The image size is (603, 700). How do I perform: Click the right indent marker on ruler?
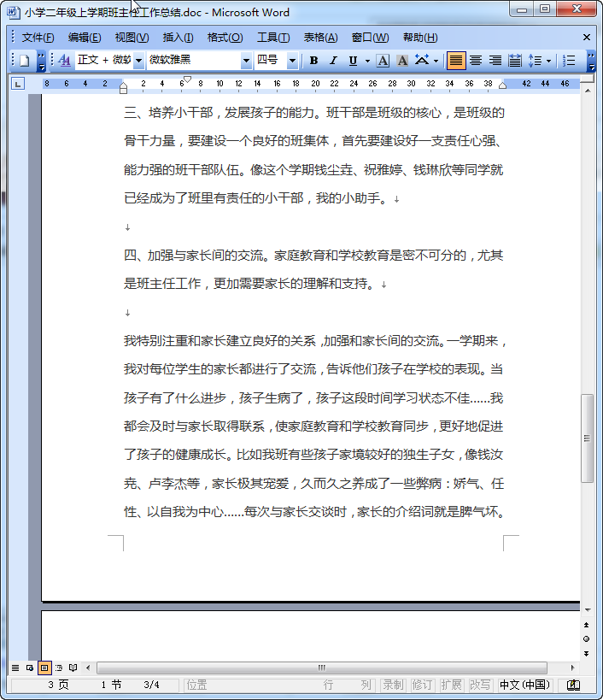click(503, 85)
